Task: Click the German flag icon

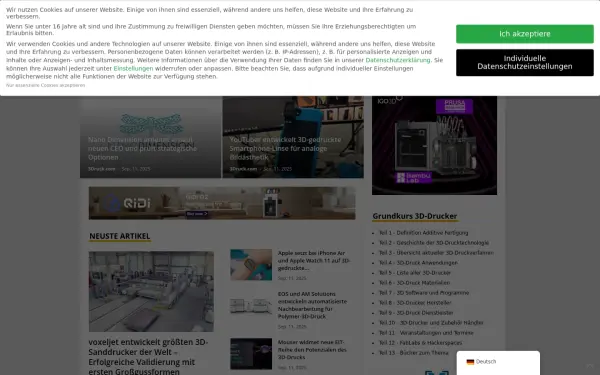Action: (470, 362)
